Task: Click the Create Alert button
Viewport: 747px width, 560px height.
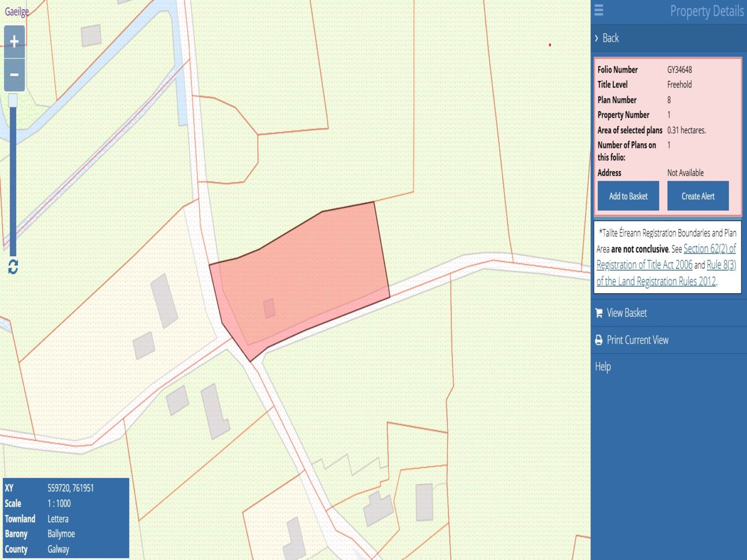Action: [697, 196]
